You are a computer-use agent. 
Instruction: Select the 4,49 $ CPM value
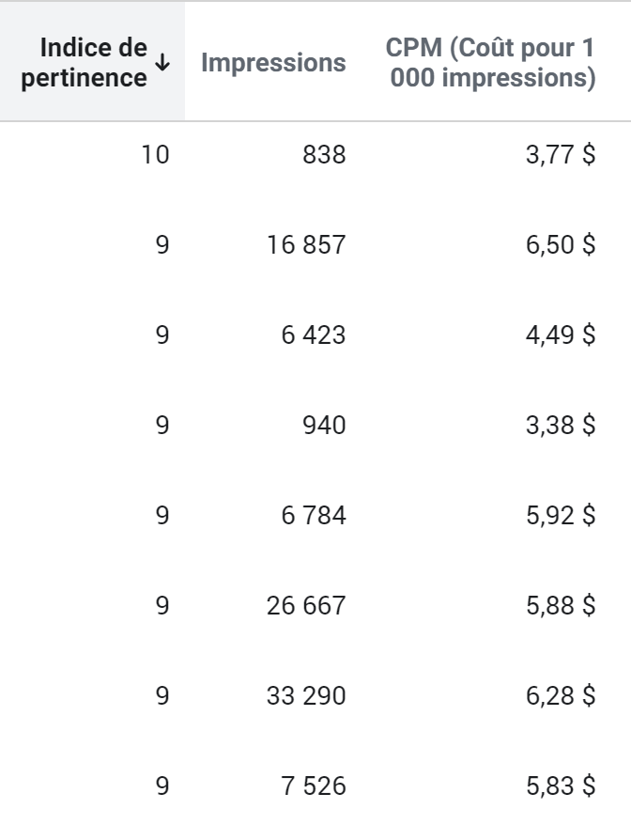(561, 335)
